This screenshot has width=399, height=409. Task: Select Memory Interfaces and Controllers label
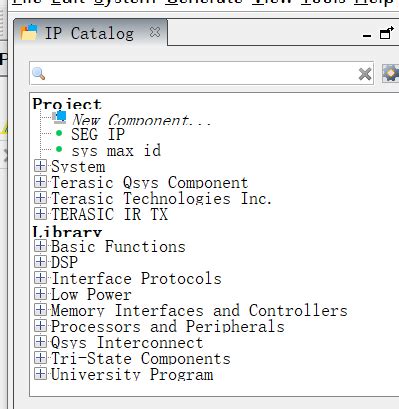tap(199, 311)
